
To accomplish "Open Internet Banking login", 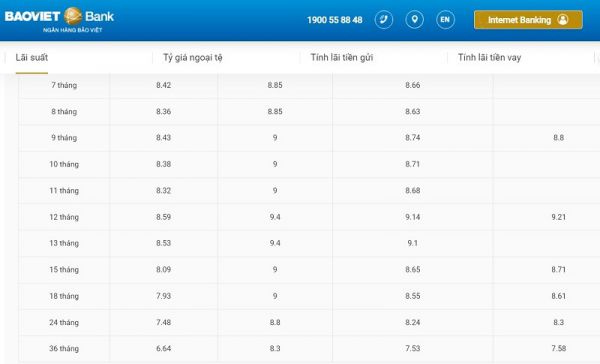I will coord(528,20).
